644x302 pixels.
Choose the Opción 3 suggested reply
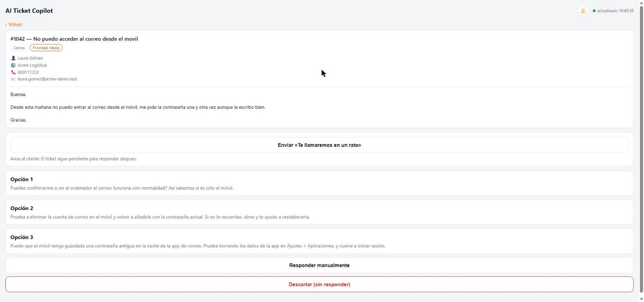pos(319,241)
